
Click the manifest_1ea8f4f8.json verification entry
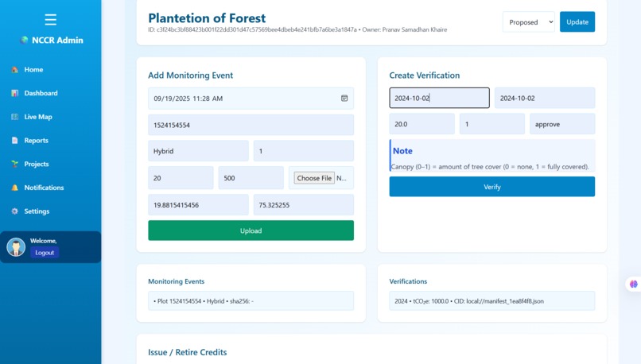[491, 300]
